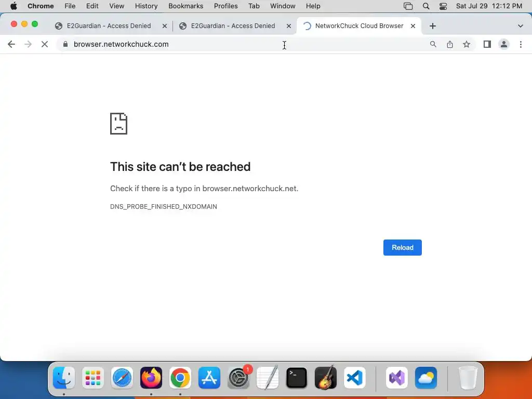Screen dimensions: 532x399
Task: Launch Terminal from the dock
Action: point(297,378)
